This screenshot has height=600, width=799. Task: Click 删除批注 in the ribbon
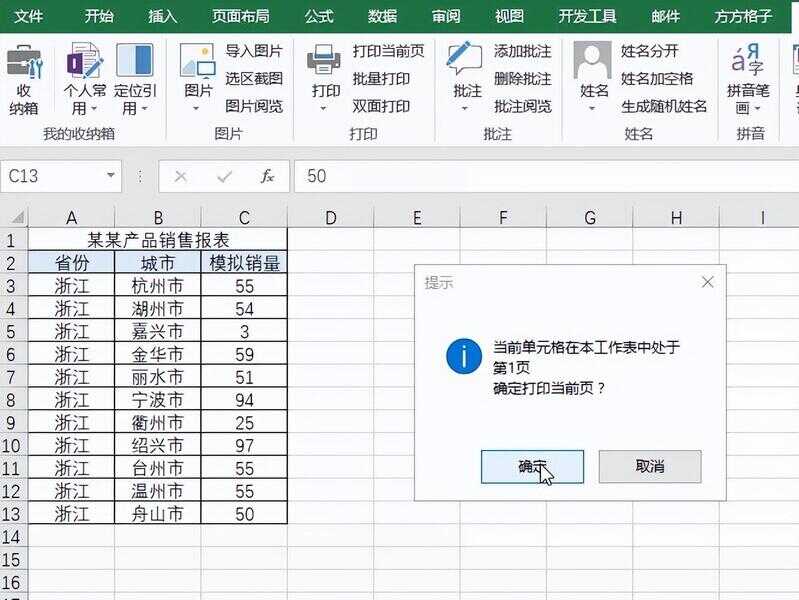522,79
